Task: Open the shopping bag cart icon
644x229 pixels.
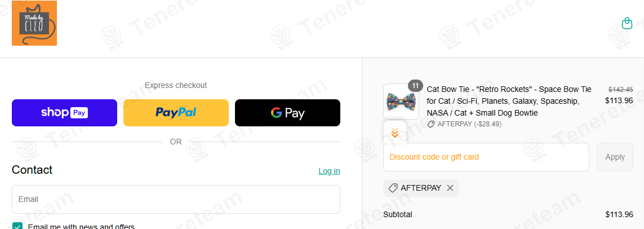Action: click(627, 23)
